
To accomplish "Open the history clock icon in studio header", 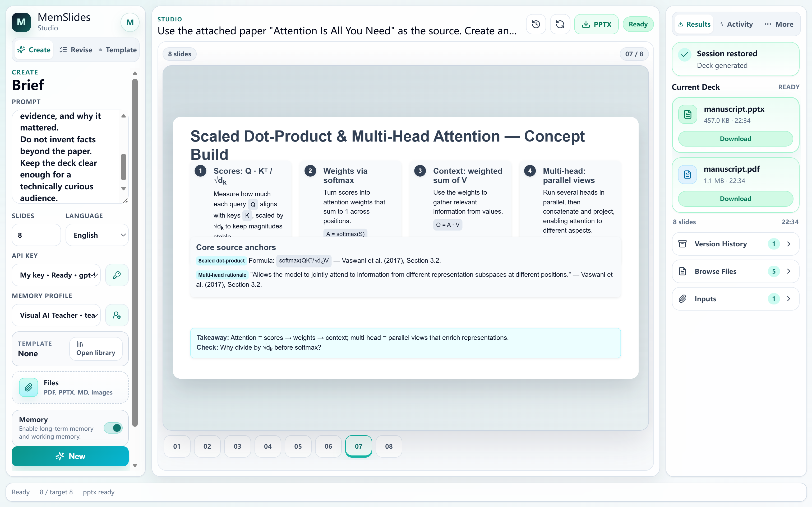I will [536, 24].
